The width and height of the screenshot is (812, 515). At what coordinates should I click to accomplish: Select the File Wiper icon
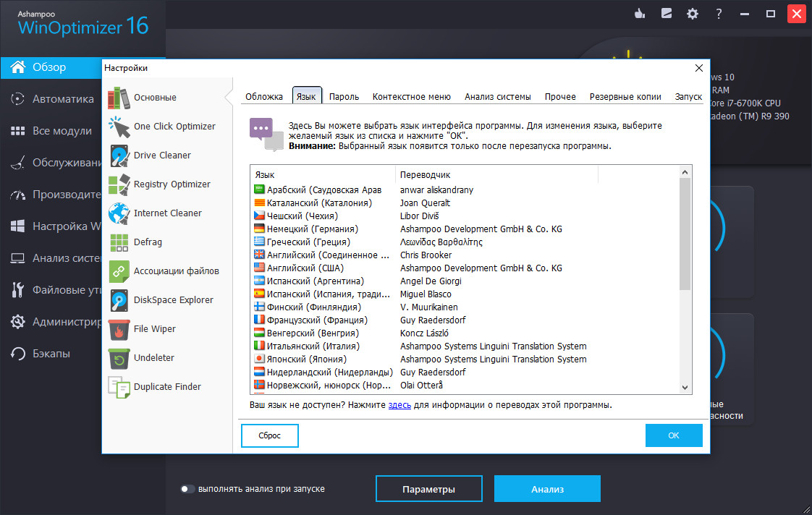119,330
